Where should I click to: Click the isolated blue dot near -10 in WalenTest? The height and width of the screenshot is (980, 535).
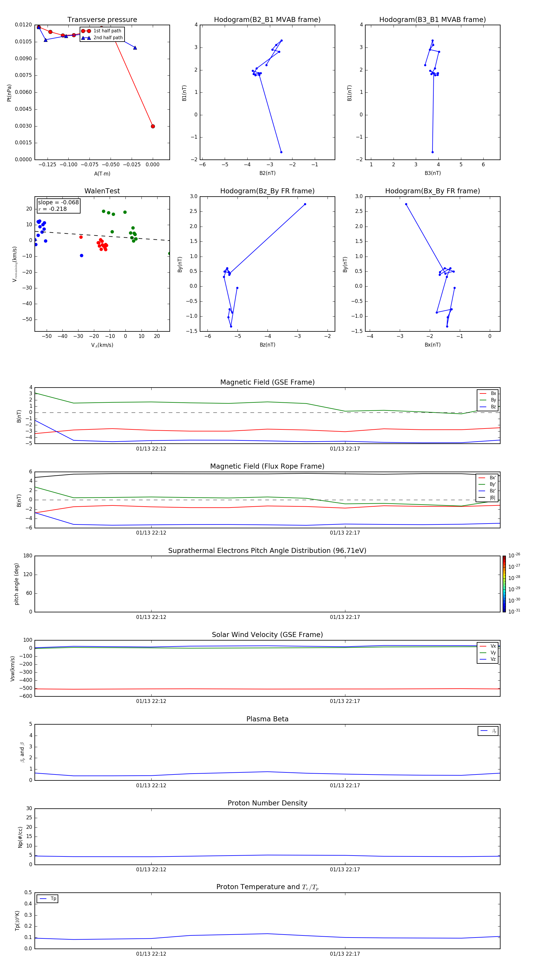click(81, 256)
